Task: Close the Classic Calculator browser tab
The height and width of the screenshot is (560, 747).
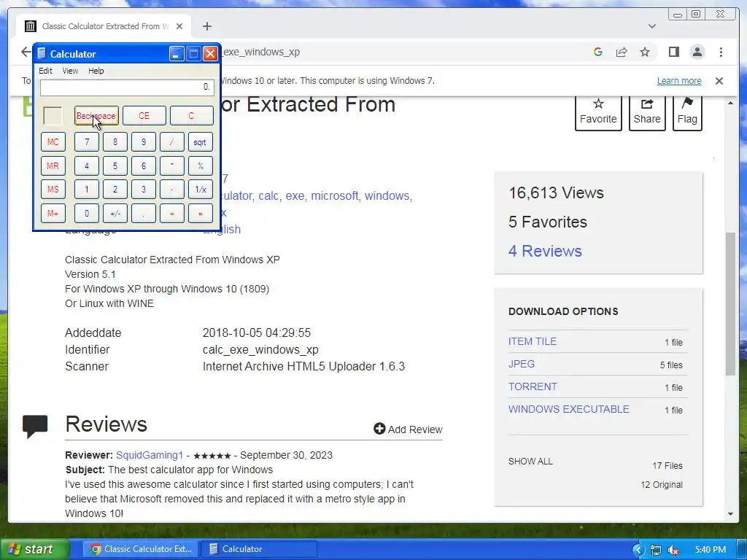Action: pos(179,26)
